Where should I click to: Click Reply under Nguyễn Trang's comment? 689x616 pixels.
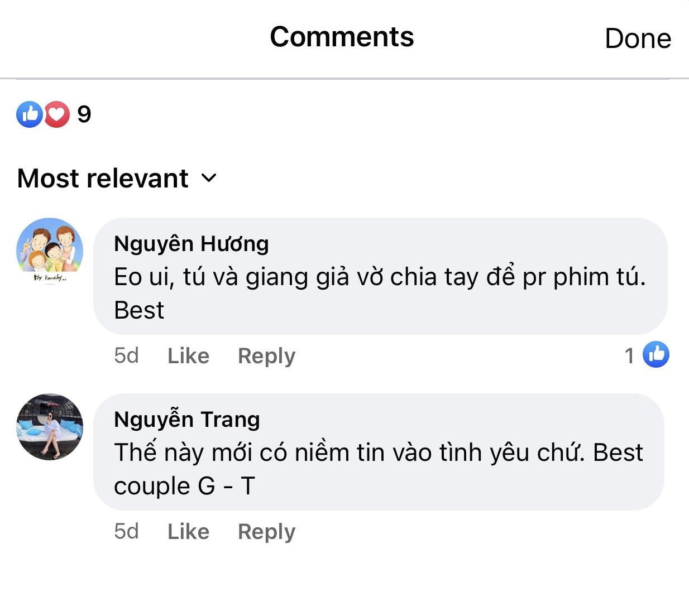(x=266, y=531)
